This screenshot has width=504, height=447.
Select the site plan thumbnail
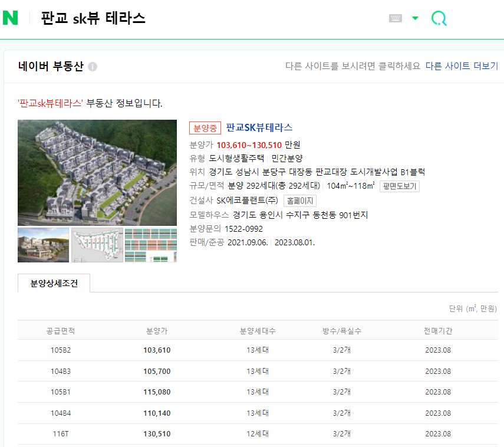pyautogui.click(x=97, y=245)
